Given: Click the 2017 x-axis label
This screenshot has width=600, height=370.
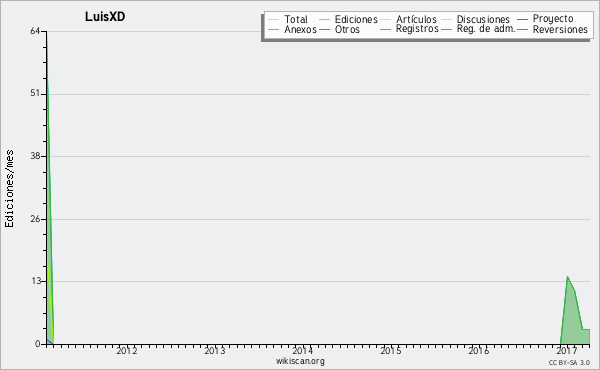Looking at the screenshot, I should tap(567, 351).
